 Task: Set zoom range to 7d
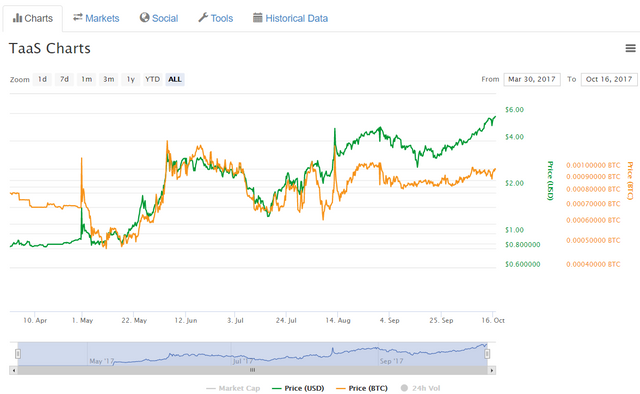[x=64, y=79]
